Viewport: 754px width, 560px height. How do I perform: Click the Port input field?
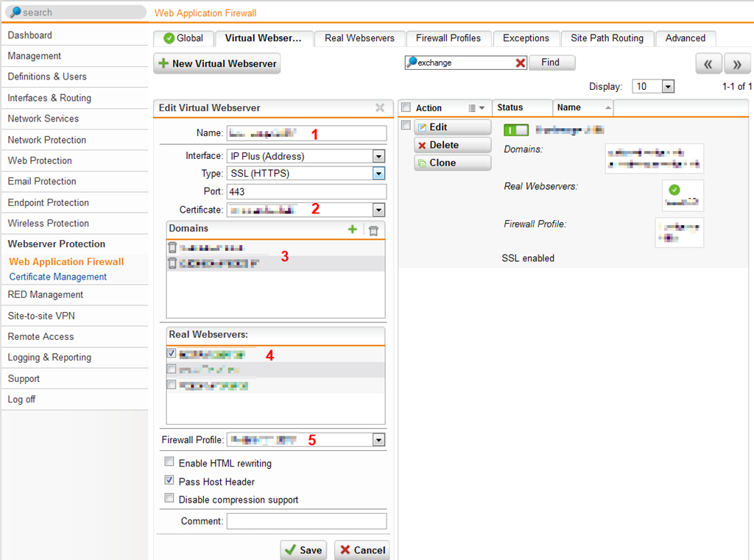(x=306, y=191)
